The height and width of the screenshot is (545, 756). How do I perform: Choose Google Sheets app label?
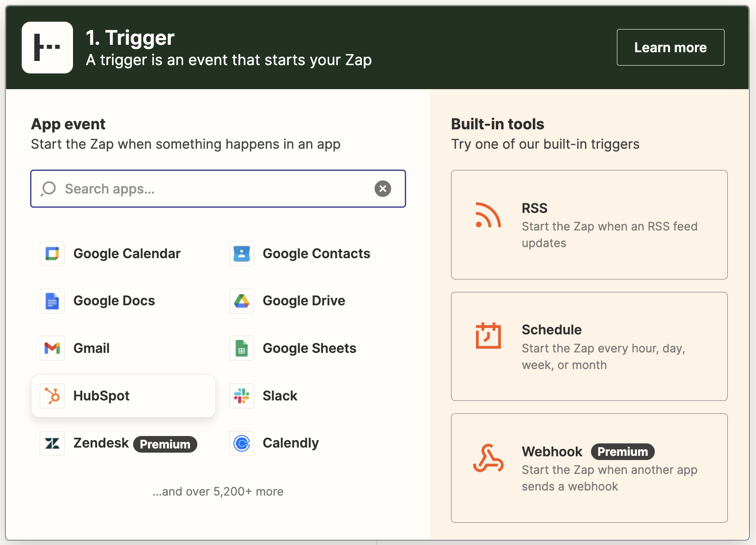tap(310, 348)
